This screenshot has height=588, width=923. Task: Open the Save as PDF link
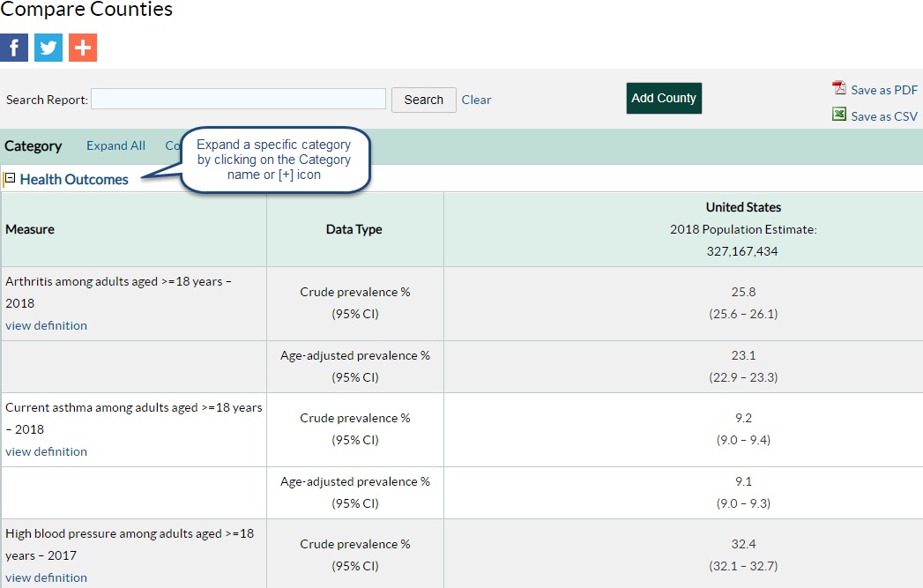(x=883, y=89)
